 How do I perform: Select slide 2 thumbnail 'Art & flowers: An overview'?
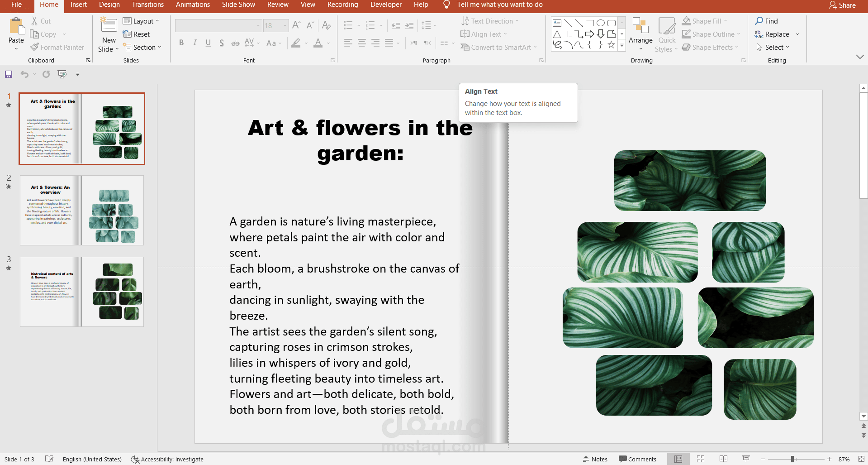(x=82, y=211)
